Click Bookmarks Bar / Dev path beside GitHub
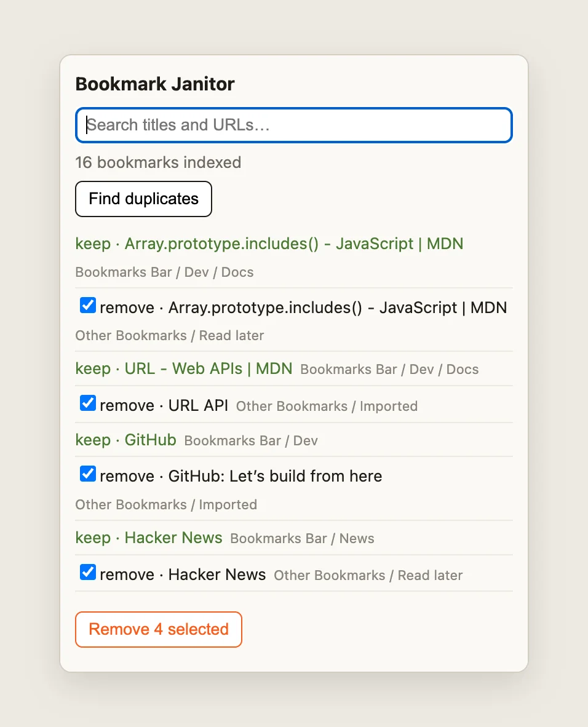Image resolution: width=588 pixels, height=727 pixels. click(x=251, y=440)
